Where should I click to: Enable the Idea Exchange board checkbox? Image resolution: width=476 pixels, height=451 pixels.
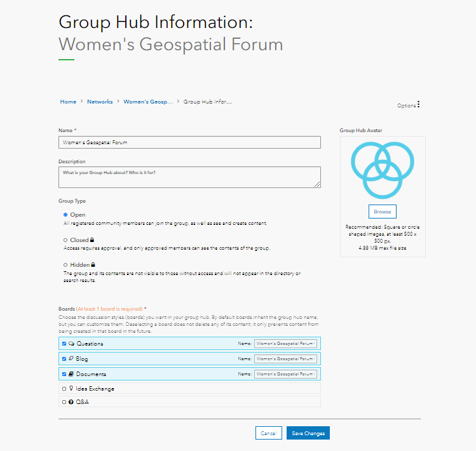coord(64,389)
